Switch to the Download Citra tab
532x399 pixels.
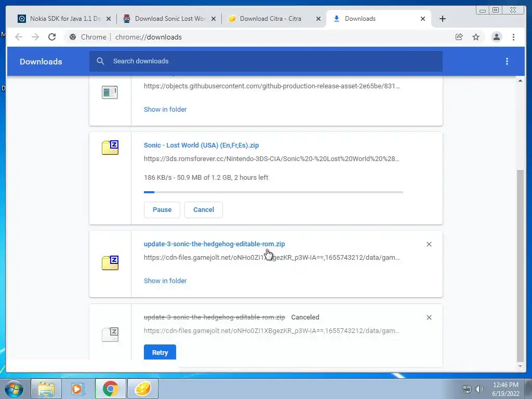tap(274, 19)
